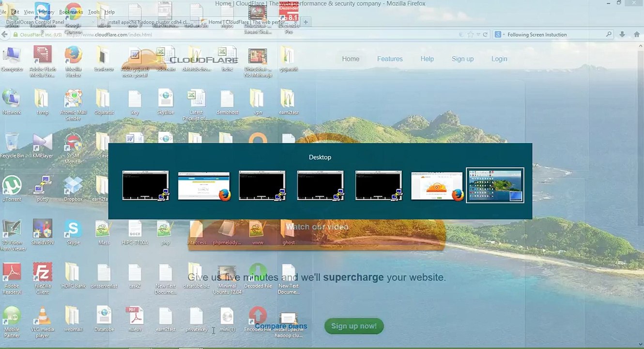Focus the Following Screen Instuction search field
The image size is (644, 349).
tap(555, 34)
